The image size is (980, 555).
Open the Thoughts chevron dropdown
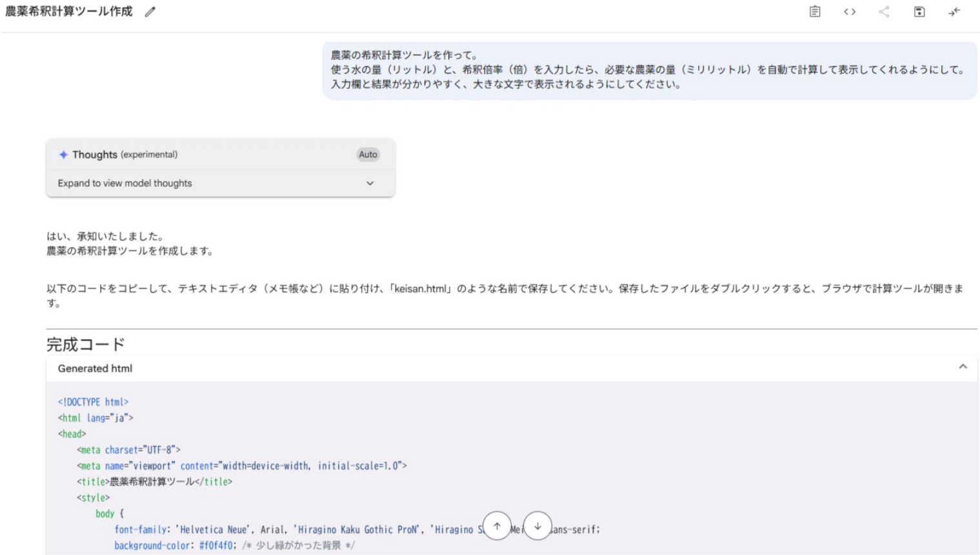[370, 183]
